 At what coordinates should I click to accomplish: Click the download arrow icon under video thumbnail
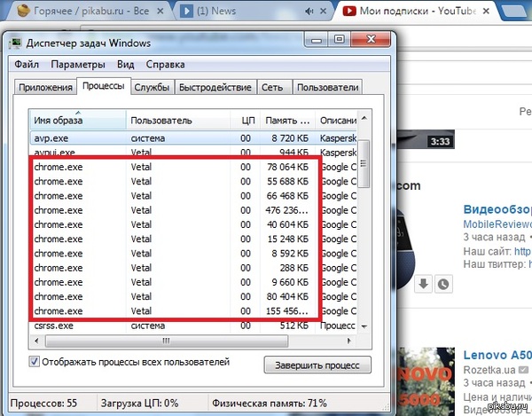[x=424, y=284]
